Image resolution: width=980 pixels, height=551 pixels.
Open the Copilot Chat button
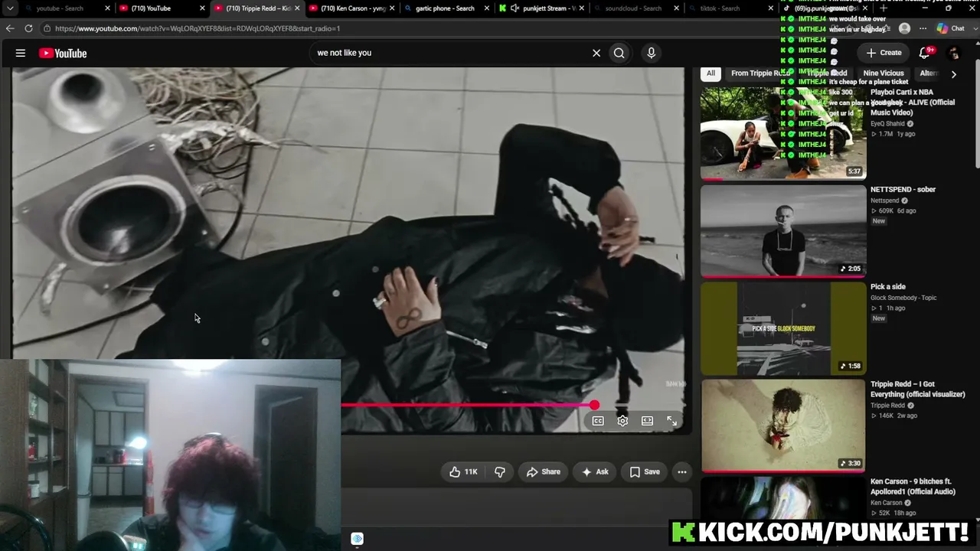951,28
